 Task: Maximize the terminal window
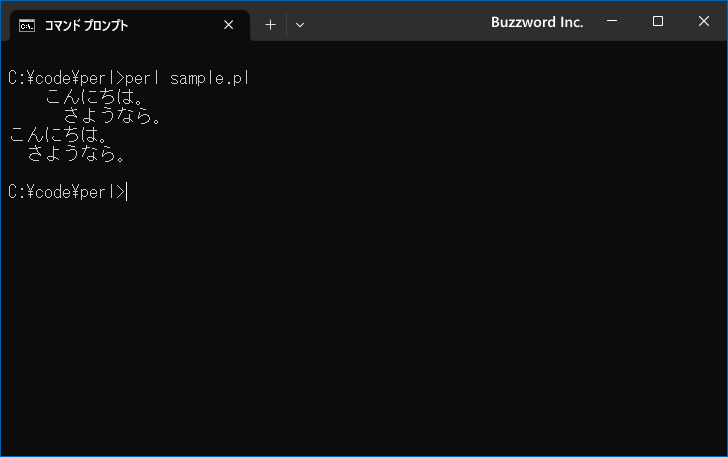click(657, 21)
